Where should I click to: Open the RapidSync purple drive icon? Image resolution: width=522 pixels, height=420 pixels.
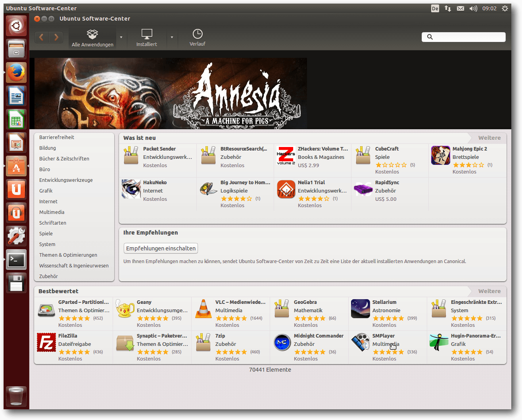point(363,189)
